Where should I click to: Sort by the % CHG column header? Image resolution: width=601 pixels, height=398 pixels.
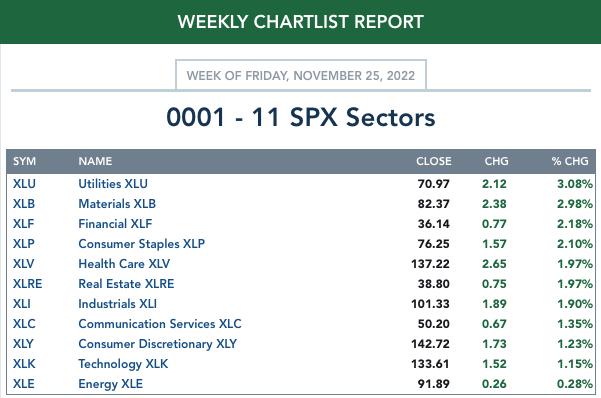[570, 161]
